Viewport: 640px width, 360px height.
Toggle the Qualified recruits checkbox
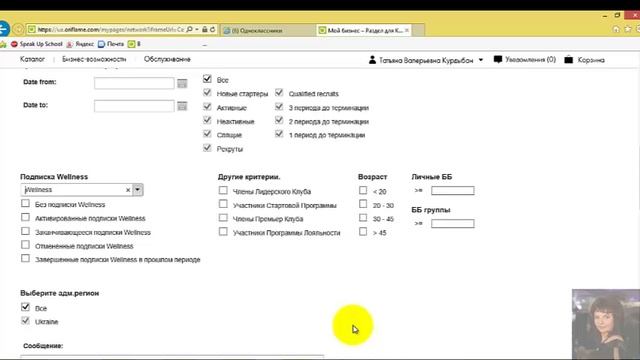coord(279,93)
